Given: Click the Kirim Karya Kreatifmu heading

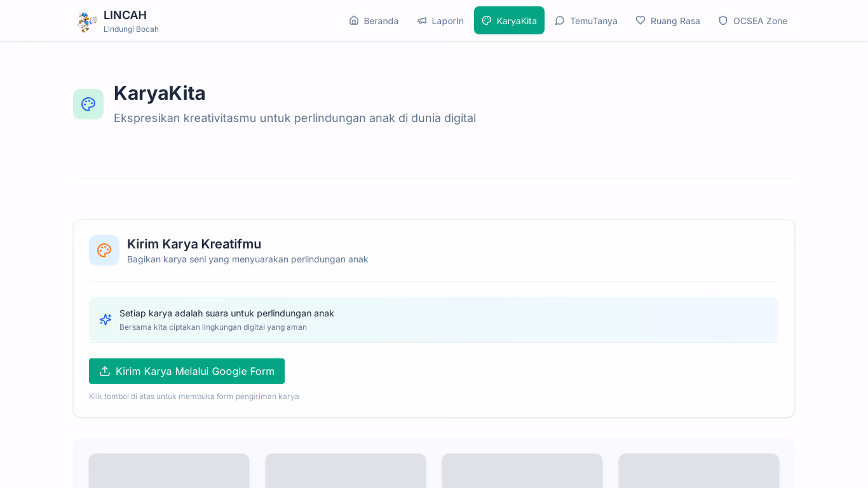Looking at the screenshot, I should coord(194,244).
